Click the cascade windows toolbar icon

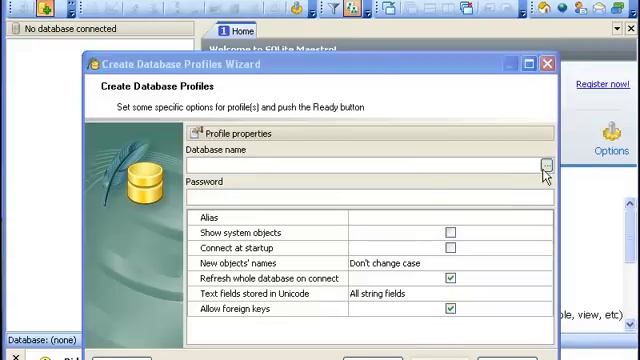coord(390,8)
